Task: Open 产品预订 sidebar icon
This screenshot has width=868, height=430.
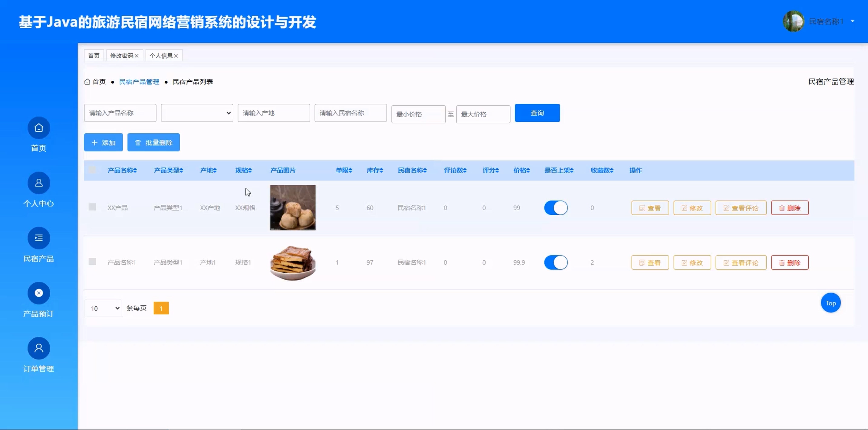Action: coord(39,293)
